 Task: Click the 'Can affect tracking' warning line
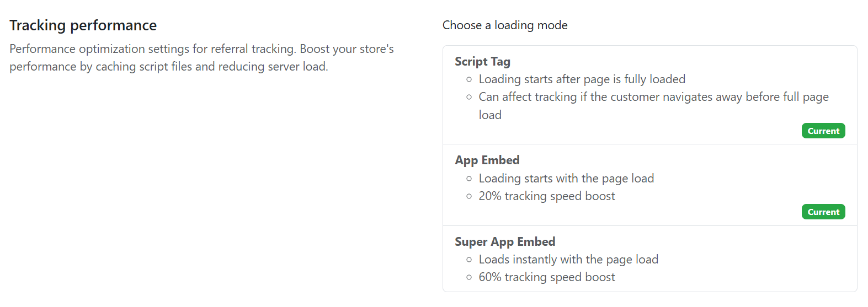[x=653, y=97]
